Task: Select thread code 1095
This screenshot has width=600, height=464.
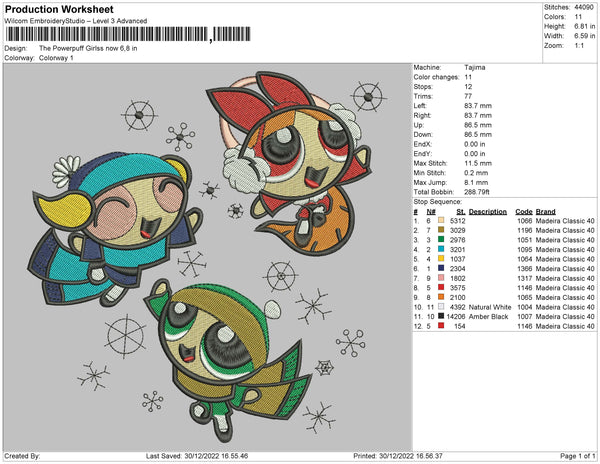Action: [x=524, y=249]
